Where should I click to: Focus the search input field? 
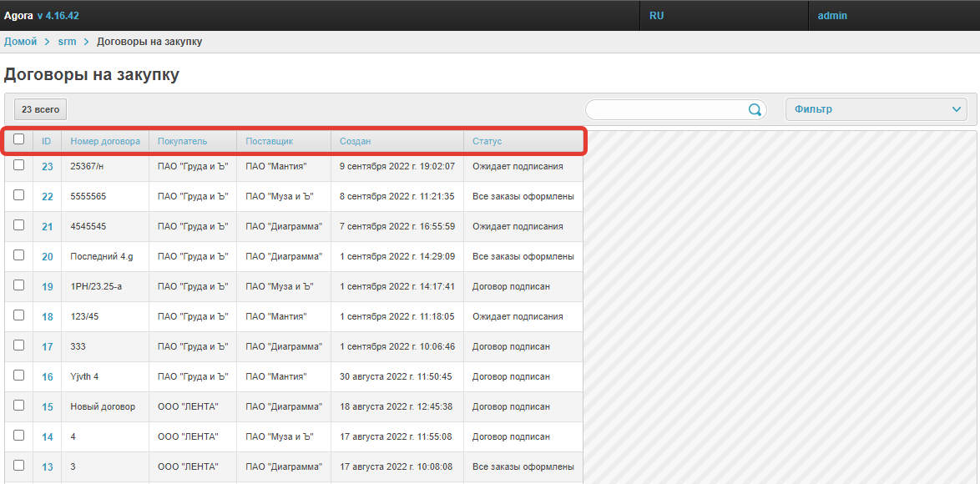pyautogui.click(x=665, y=109)
